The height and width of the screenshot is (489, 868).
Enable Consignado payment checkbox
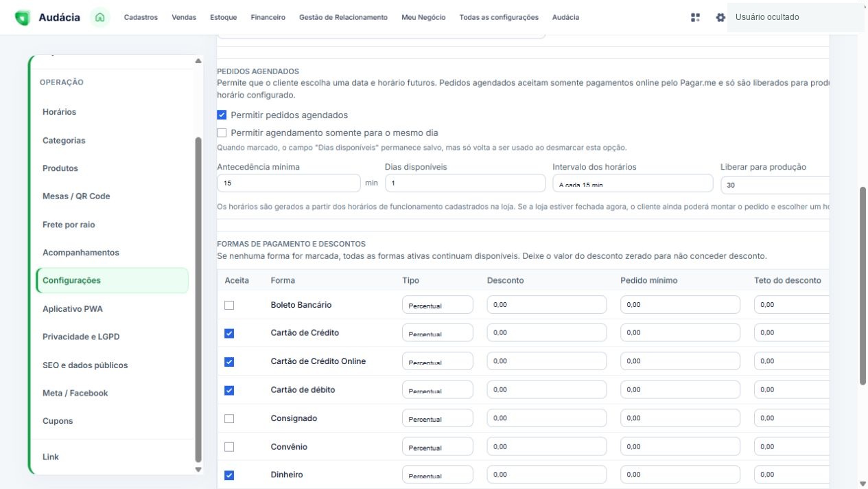pos(229,418)
